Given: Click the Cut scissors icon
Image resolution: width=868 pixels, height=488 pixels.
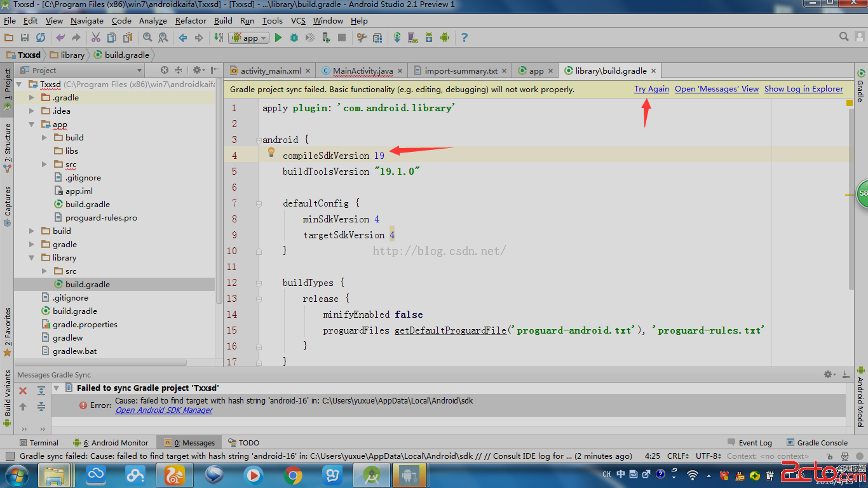Looking at the screenshot, I should 96,38.
